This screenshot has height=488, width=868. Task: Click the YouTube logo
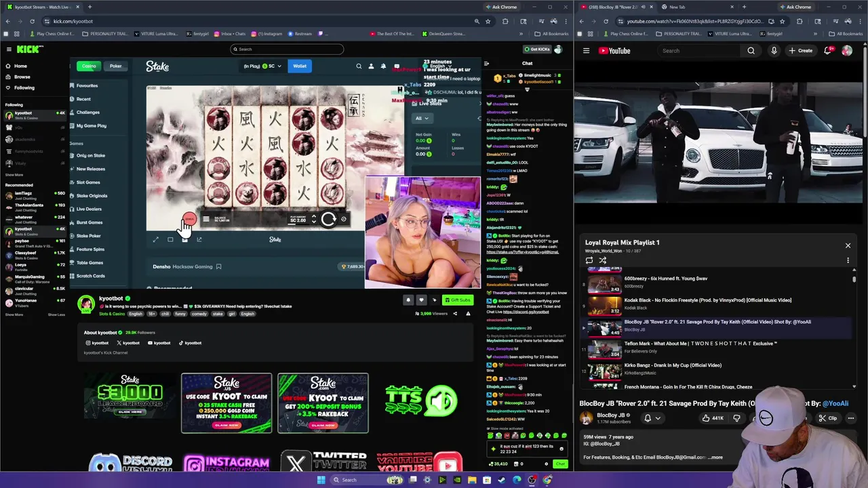614,51
